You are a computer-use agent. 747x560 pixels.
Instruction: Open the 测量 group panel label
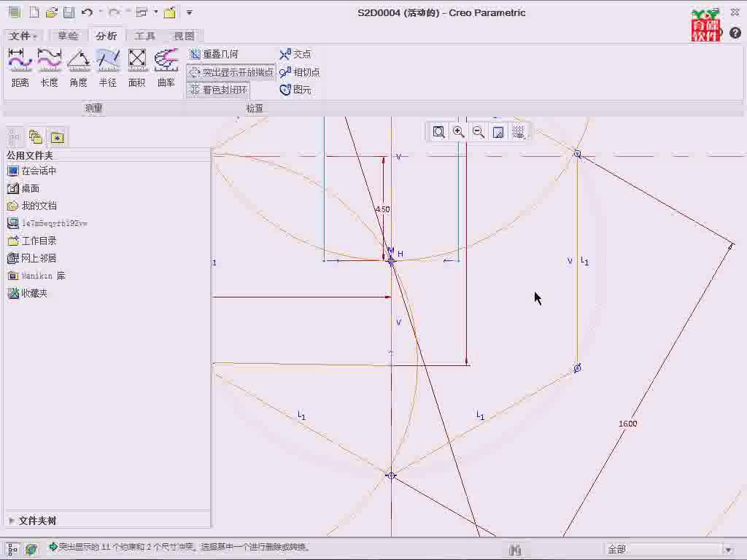(x=94, y=108)
